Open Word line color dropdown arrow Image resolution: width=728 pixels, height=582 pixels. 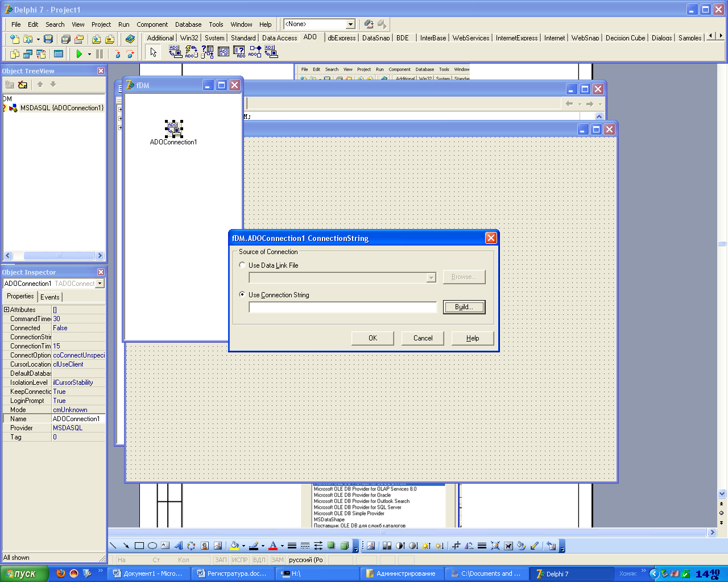pyautogui.click(x=263, y=546)
